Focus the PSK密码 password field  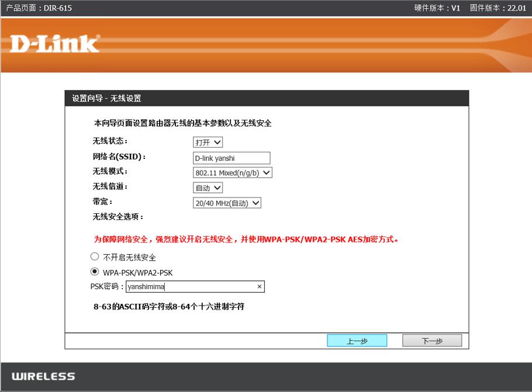point(190,287)
